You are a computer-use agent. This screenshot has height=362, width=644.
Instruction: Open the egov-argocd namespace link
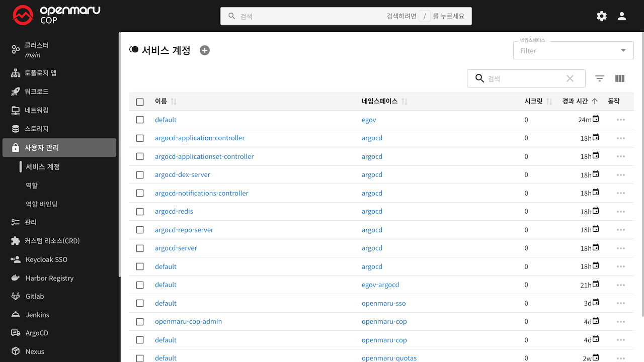pos(380,285)
